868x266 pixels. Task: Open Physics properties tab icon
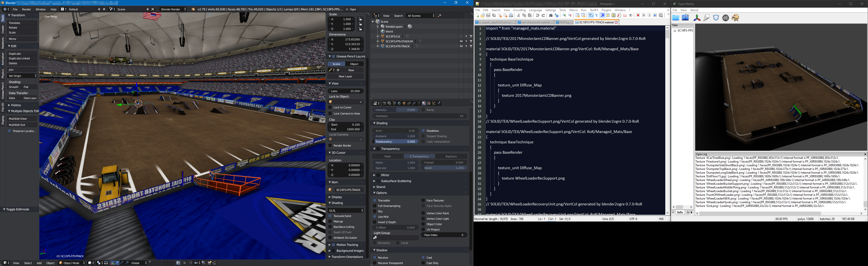click(439, 103)
